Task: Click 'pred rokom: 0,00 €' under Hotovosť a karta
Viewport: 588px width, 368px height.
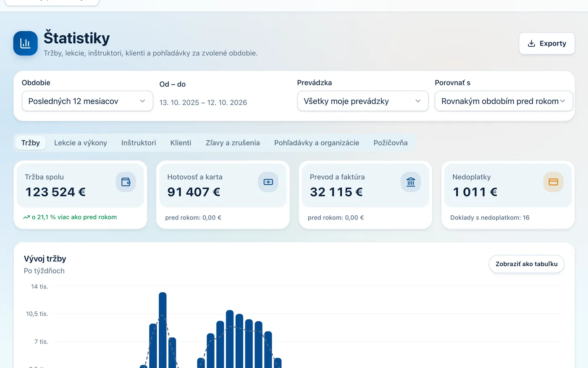Action: pyautogui.click(x=193, y=217)
